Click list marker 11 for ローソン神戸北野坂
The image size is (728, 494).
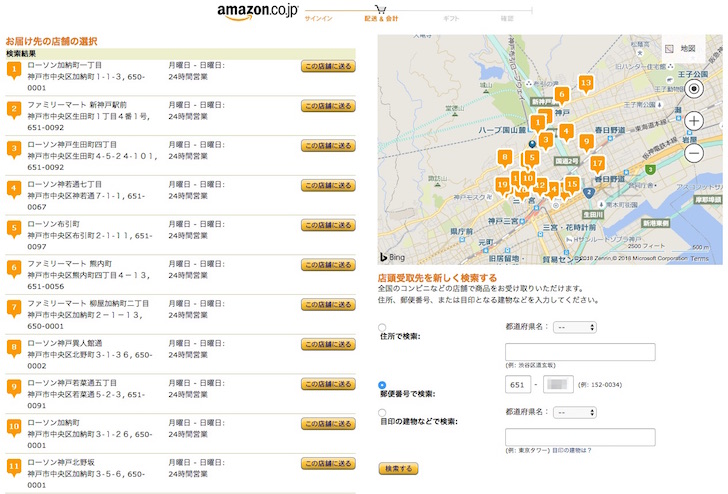point(14,468)
